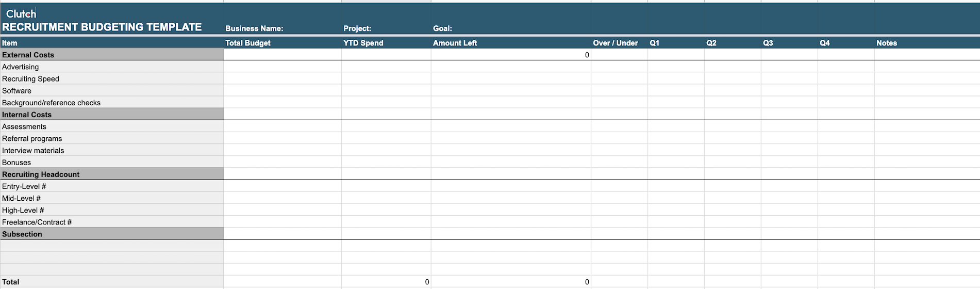Click the Q3 column header
This screenshot has height=289, width=980.
coord(768,43)
